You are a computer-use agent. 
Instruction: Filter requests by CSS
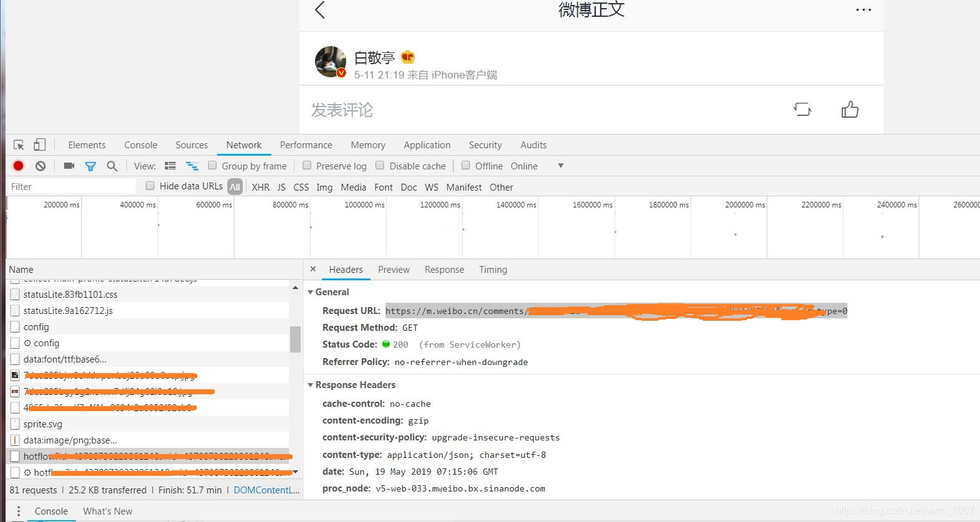pyautogui.click(x=301, y=187)
